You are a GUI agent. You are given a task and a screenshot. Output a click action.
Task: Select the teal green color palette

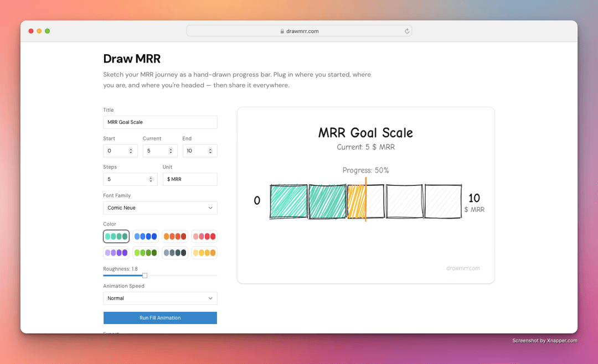tap(116, 236)
